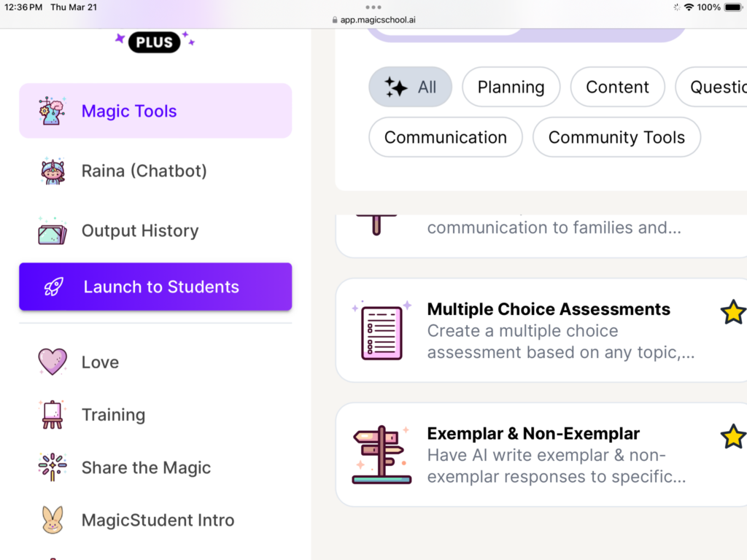Open Raina chatbot unicorn icon

[53, 171]
